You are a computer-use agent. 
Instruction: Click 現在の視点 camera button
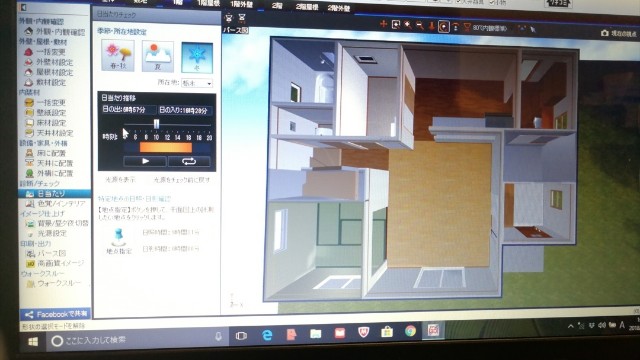tap(618, 33)
